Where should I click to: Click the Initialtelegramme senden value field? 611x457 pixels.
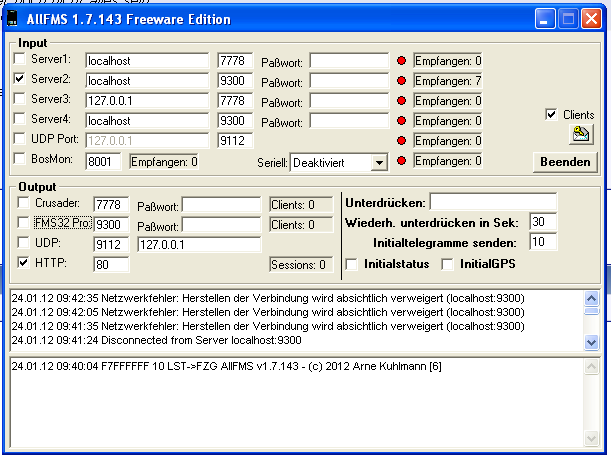[x=543, y=242]
